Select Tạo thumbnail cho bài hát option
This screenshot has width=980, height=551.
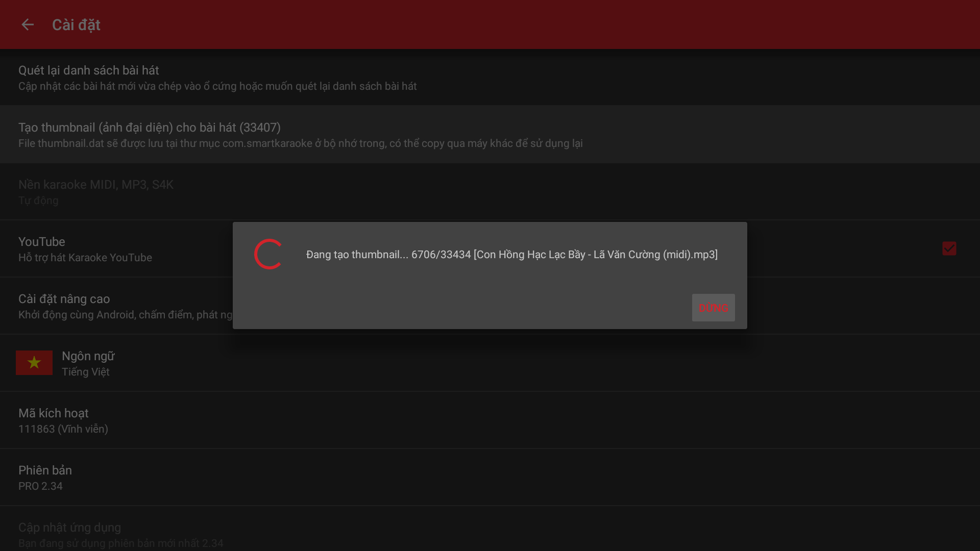click(x=490, y=135)
